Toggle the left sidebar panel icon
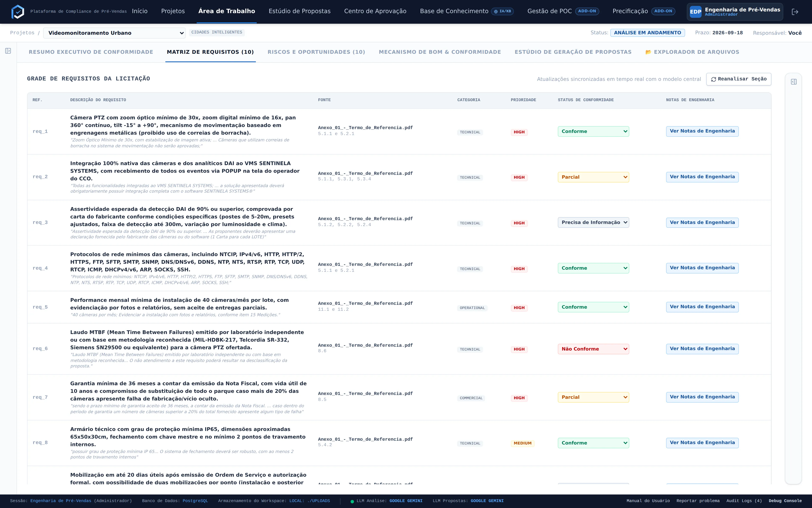Image resolution: width=812 pixels, height=508 pixels. [8, 51]
